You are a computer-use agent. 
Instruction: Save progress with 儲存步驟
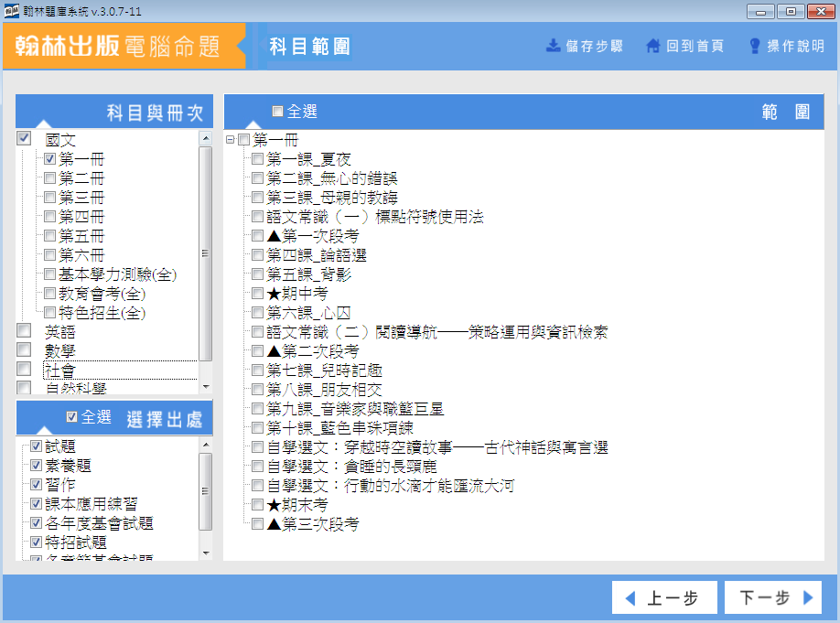tap(585, 46)
